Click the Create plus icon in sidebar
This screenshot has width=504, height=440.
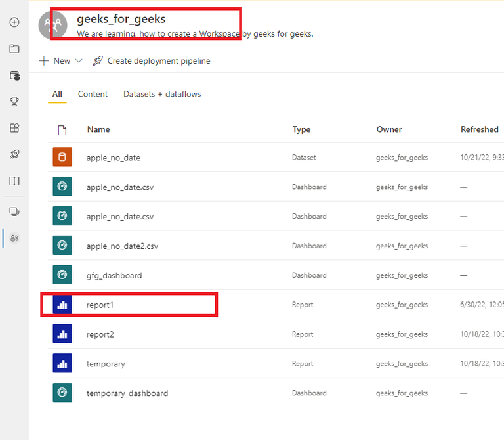[x=14, y=22]
